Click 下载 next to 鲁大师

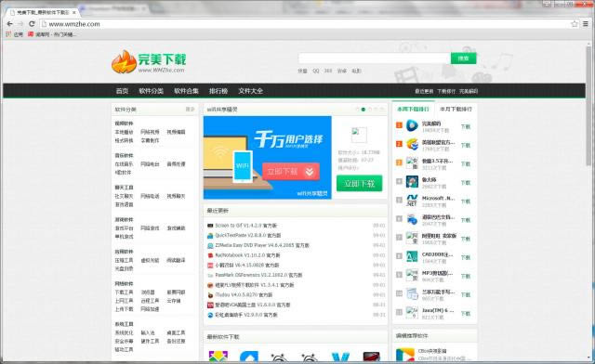click(x=466, y=183)
